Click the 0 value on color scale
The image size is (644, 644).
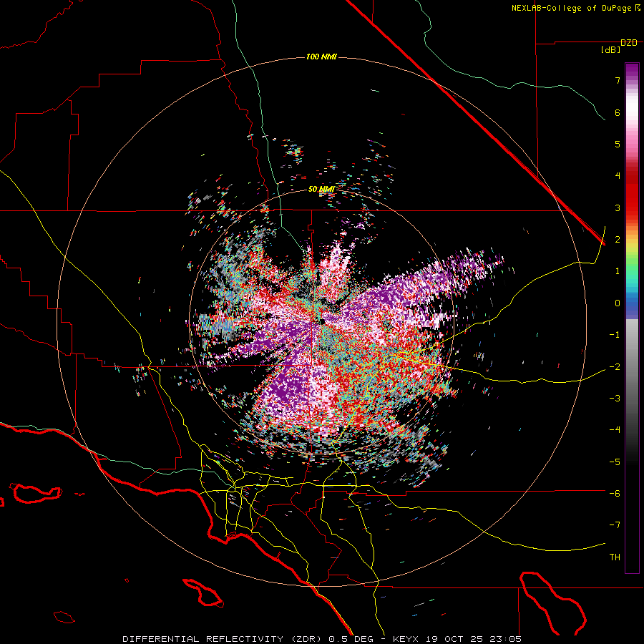click(x=618, y=303)
